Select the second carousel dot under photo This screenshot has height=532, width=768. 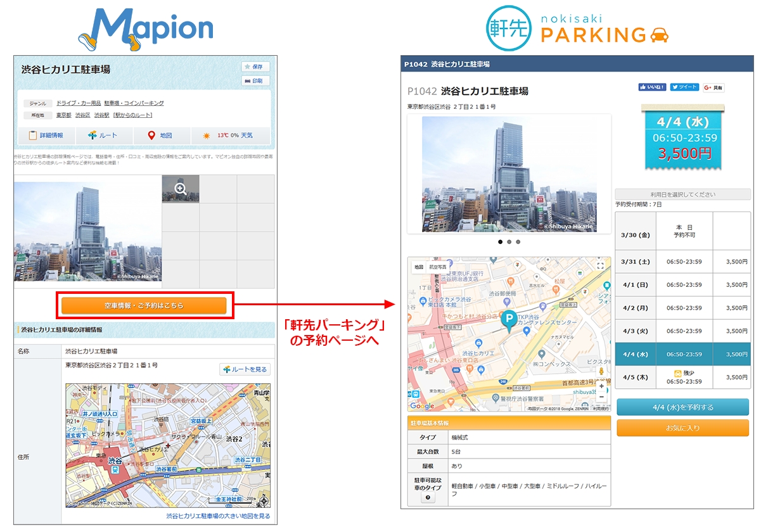[509, 242]
